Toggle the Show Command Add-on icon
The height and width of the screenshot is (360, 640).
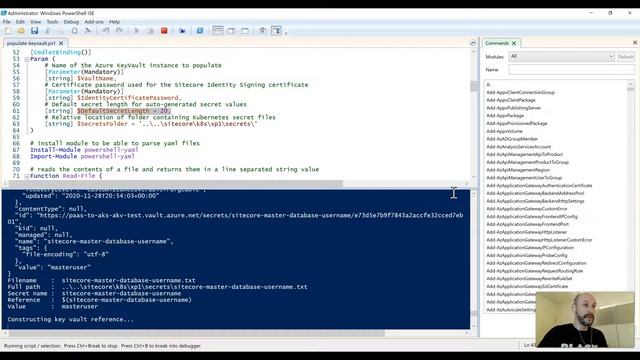pos(276,31)
